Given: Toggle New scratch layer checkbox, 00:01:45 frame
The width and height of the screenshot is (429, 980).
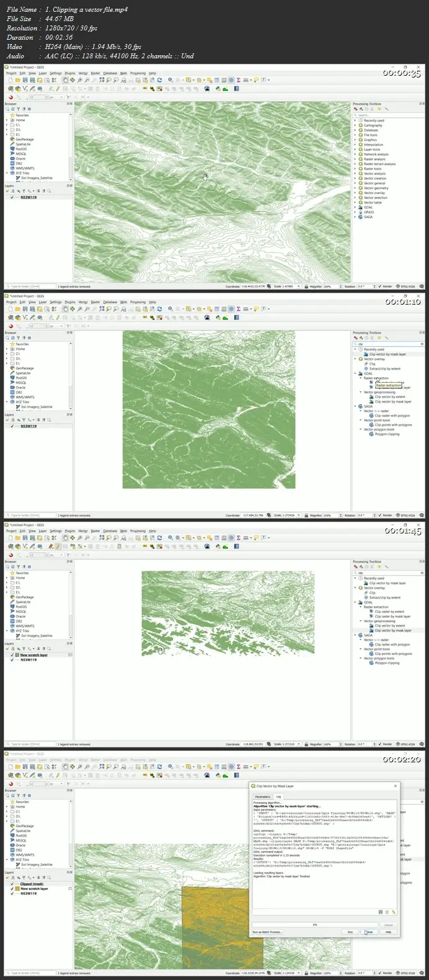Looking at the screenshot, I should coord(12,655).
